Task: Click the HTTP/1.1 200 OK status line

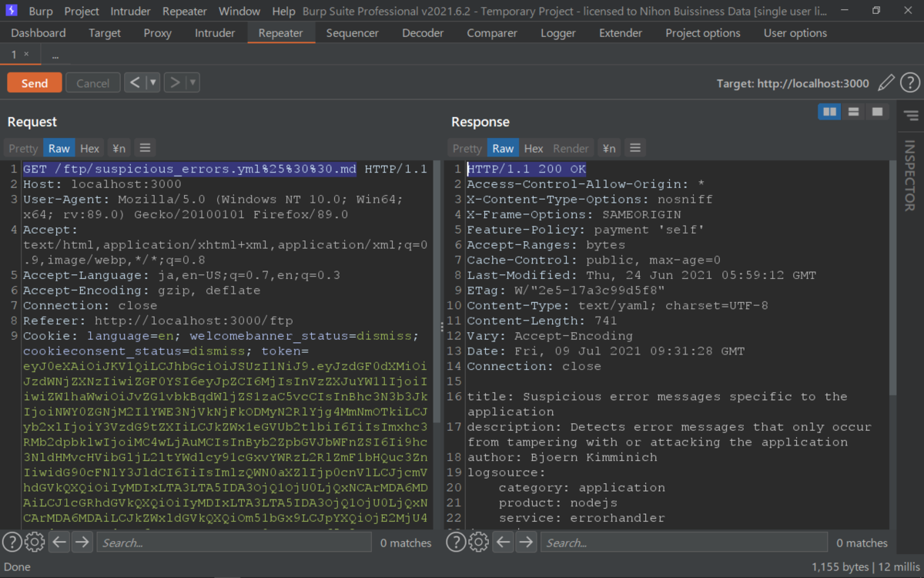Action: [x=527, y=169]
